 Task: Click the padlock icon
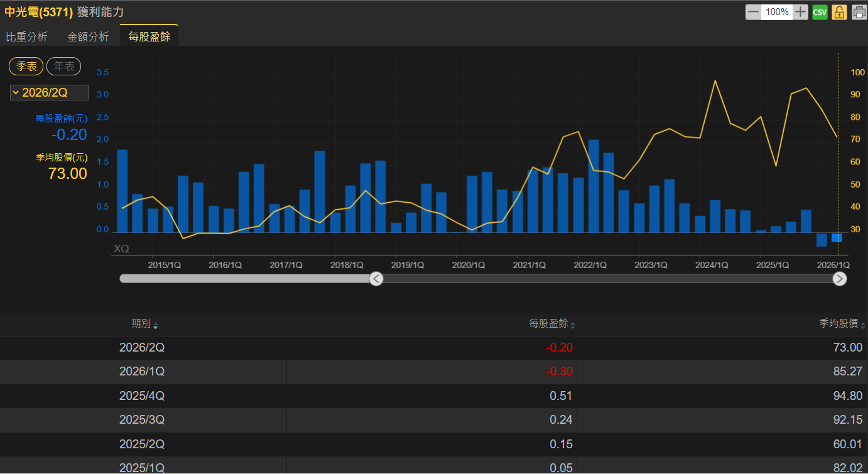[x=839, y=12]
